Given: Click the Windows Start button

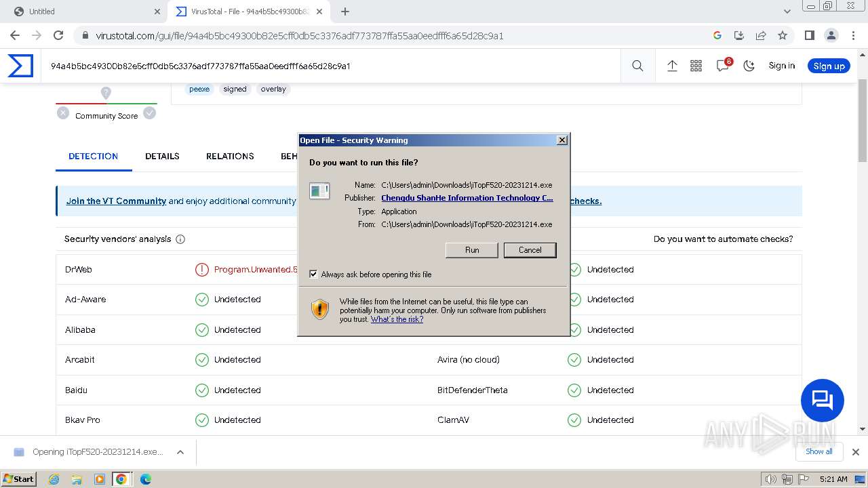Looking at the screenshot, I should coord(19,479).
